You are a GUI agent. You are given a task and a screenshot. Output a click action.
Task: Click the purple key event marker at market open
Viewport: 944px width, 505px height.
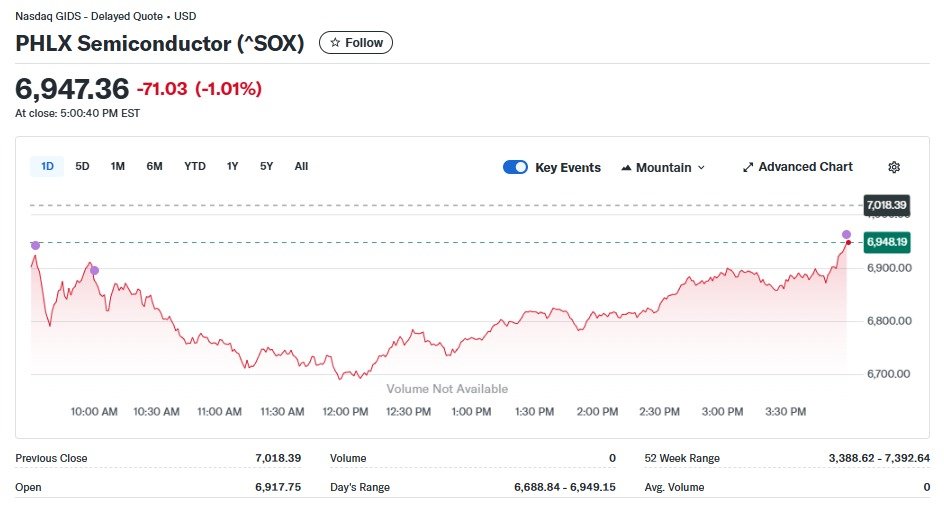[35, 245]
